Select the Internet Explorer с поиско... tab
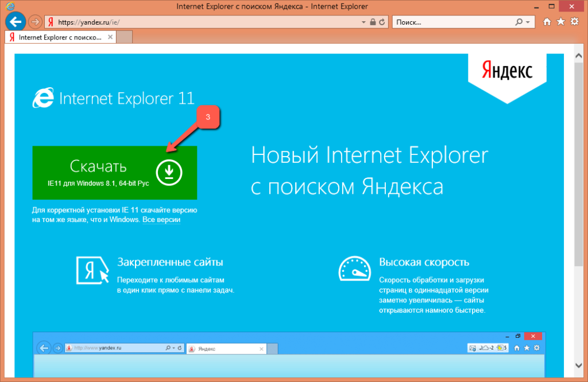 60,37
